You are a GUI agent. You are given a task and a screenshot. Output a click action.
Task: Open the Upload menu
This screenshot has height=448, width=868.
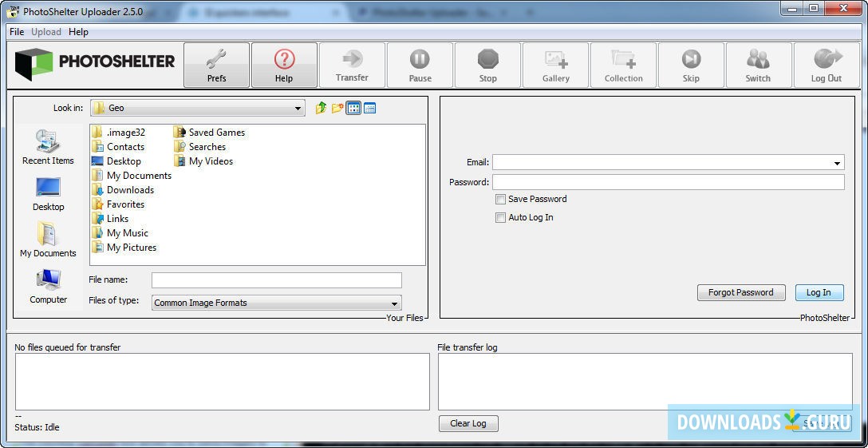pos(46,32)
